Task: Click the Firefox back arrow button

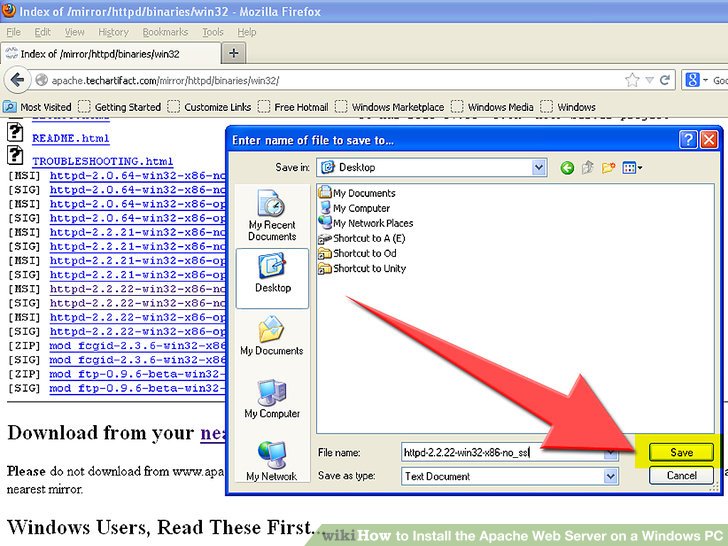Action: point(17,80)
